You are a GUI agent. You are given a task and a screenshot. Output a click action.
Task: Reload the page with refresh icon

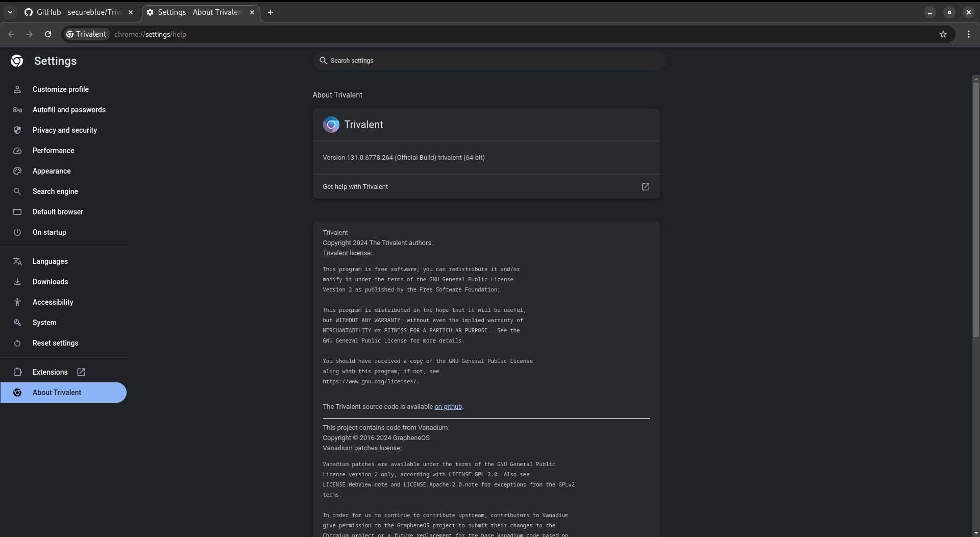(48, 34)
